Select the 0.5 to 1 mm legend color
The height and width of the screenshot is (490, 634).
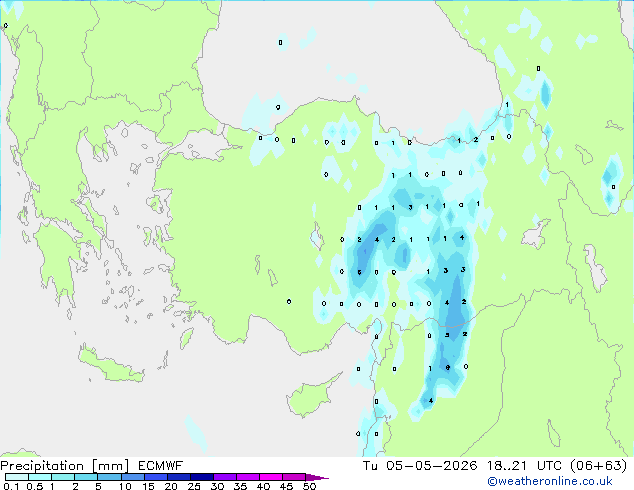click(40, 477)
